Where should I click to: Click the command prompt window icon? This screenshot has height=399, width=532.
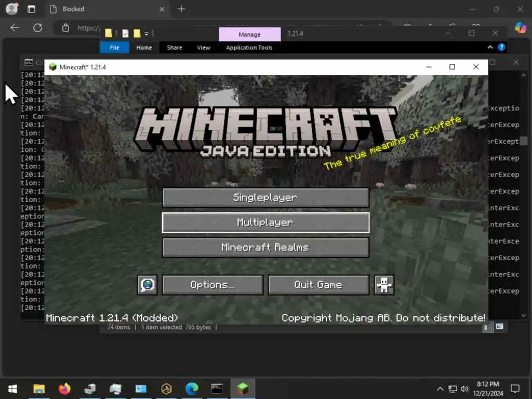tap(29, 62)
